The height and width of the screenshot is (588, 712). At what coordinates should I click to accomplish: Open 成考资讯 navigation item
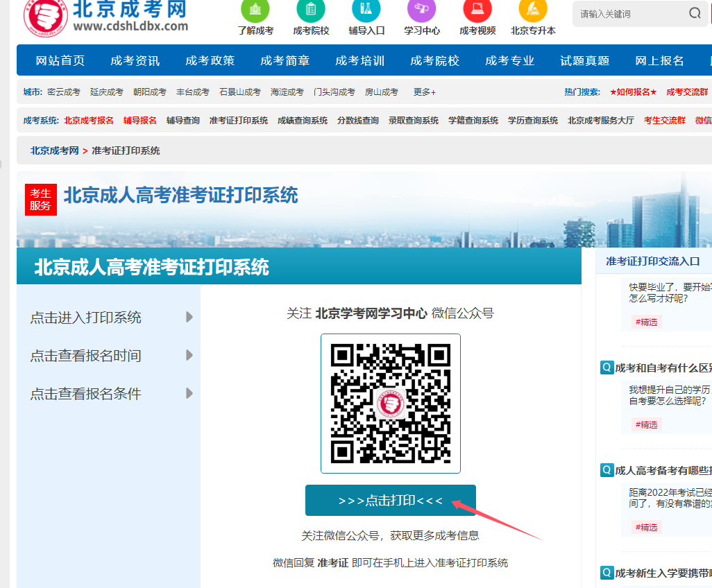point(135,60)
